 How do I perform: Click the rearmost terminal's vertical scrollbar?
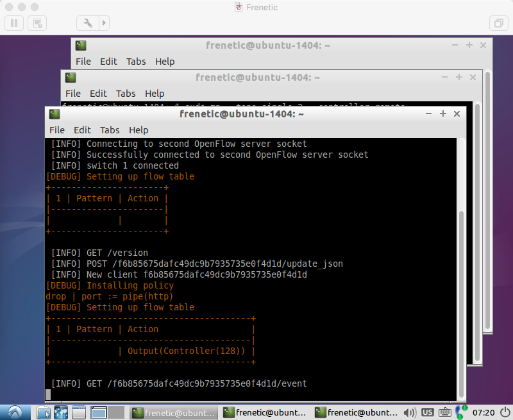point(487,201)
